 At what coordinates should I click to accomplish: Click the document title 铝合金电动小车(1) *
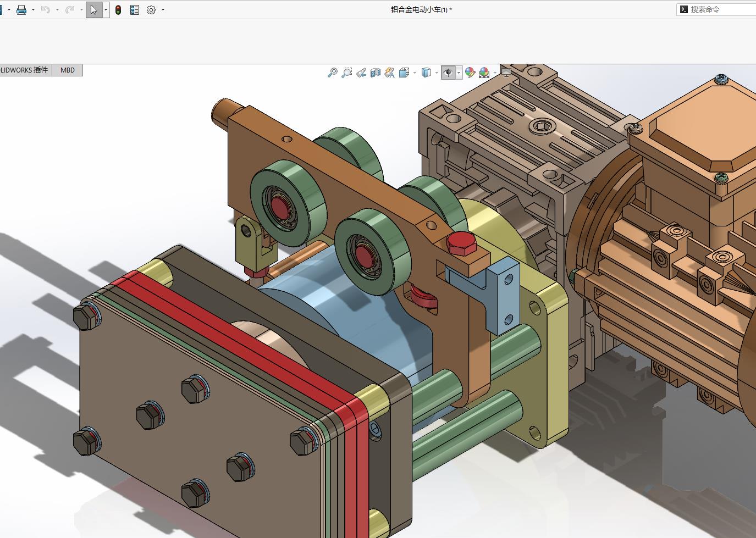click(x=421, y=9)
